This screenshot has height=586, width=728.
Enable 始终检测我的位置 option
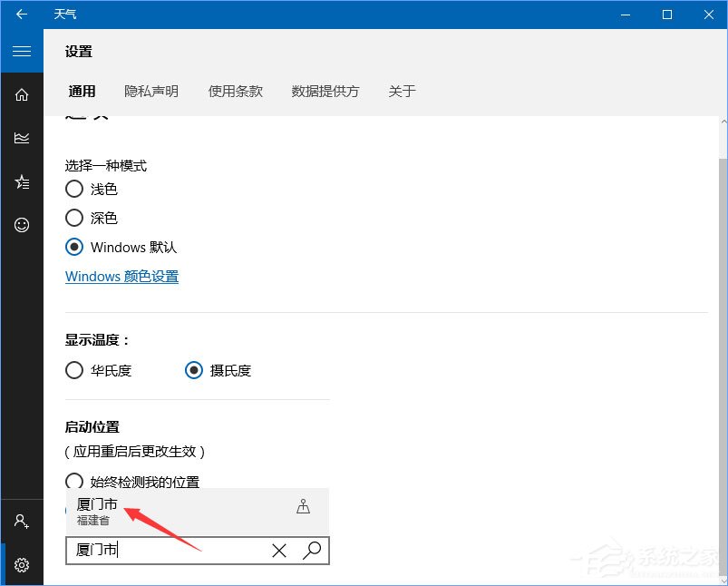coord(73,482)
